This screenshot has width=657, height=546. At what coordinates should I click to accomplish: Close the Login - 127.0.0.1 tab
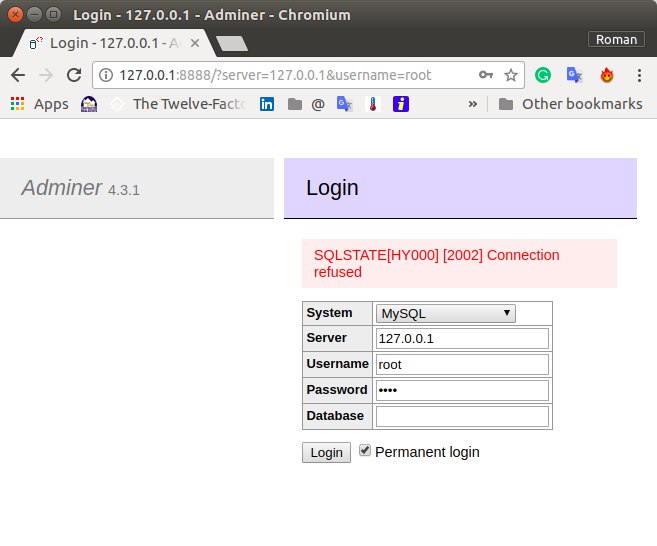click(x=195, y=43)
